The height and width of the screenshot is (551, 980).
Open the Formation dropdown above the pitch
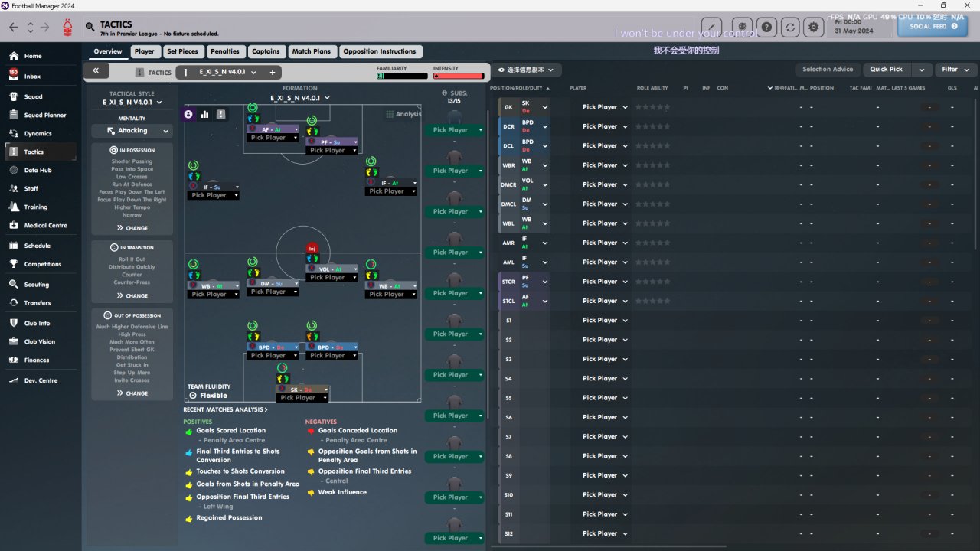tap(300, 98)
